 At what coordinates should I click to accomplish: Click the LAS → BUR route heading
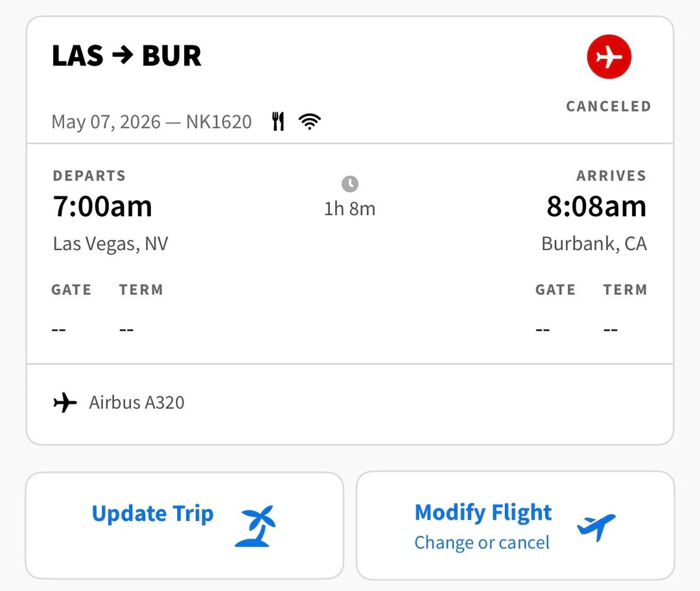click(127, 56)
